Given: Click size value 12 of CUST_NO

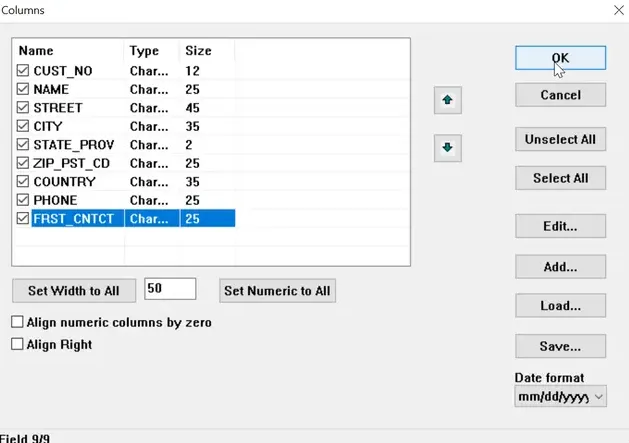Looking at the screenshot, I should point(192,71).
